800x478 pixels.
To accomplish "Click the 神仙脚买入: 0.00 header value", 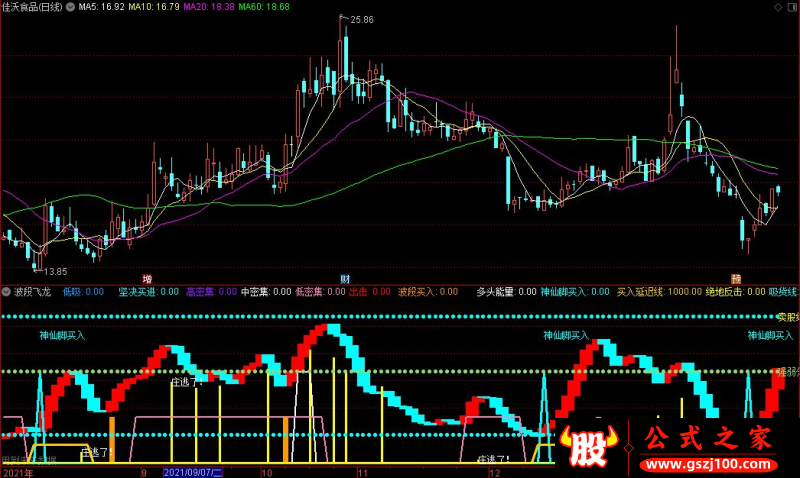I will coord(575,292).
